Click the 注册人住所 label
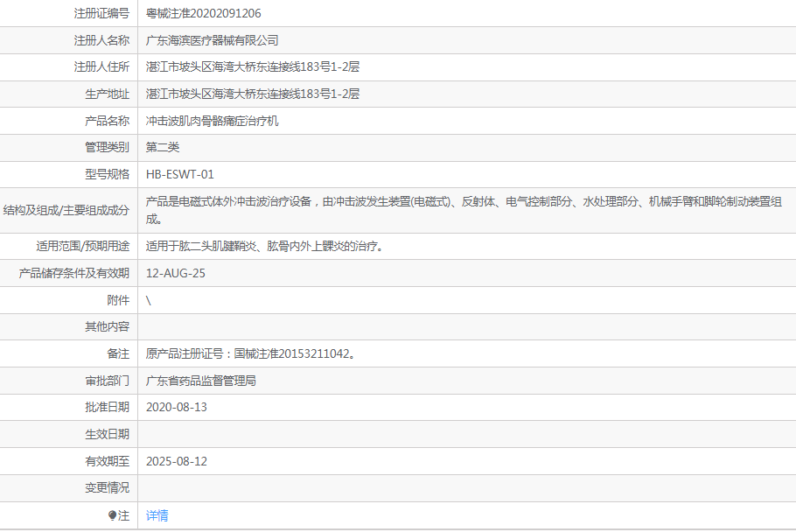This screenshot has width=796, height=532. point(101,67)
